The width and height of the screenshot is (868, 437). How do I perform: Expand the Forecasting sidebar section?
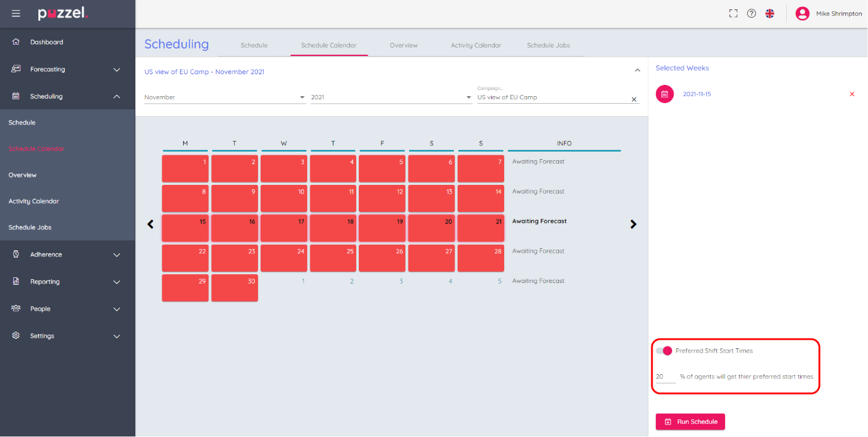(67, 69)
